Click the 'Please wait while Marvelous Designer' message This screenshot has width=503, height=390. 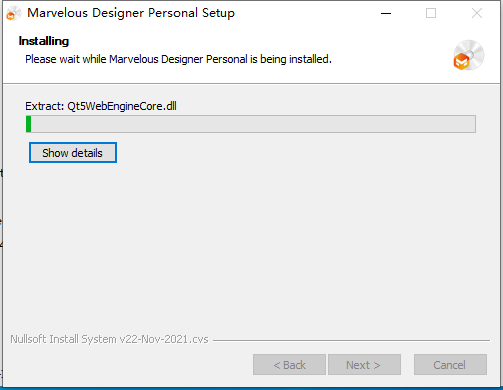[178, 59]
